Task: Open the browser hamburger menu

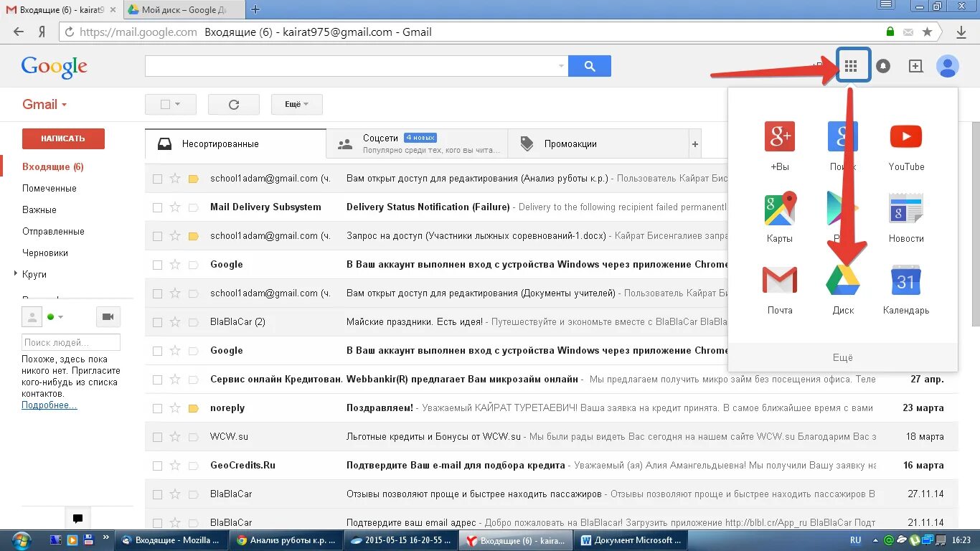Action: tap(887, 6)
